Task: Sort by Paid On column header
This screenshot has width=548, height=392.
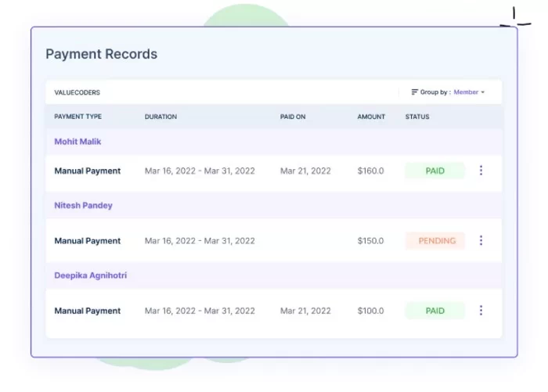Action: tap(294, 117)
